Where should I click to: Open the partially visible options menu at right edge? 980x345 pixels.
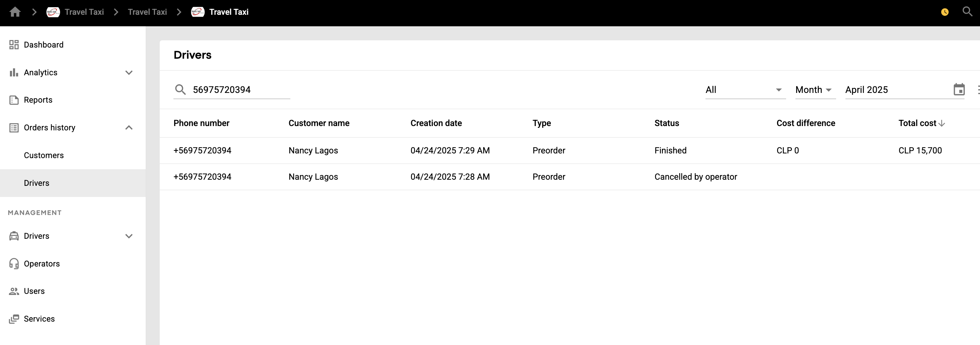click(978, 89)
